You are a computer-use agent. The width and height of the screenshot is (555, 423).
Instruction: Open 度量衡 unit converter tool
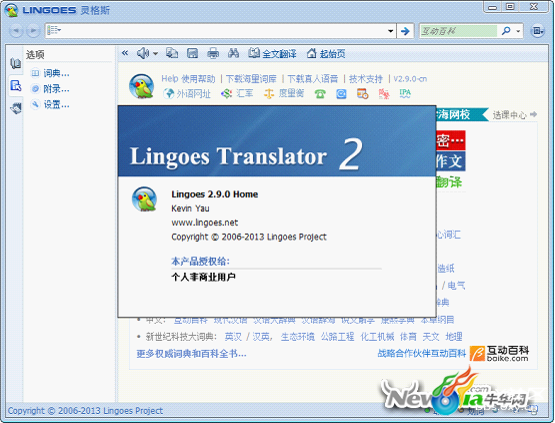pyautogui.click(x=284, y=93)
